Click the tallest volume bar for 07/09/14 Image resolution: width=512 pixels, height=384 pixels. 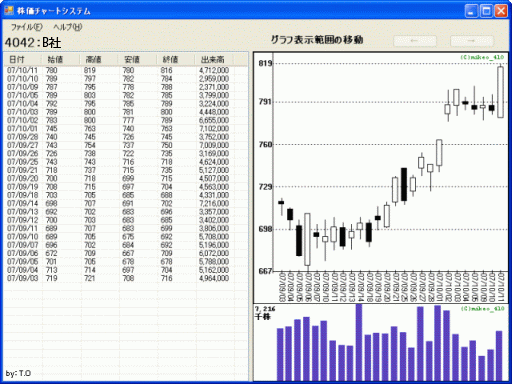[x=359, y=342]
